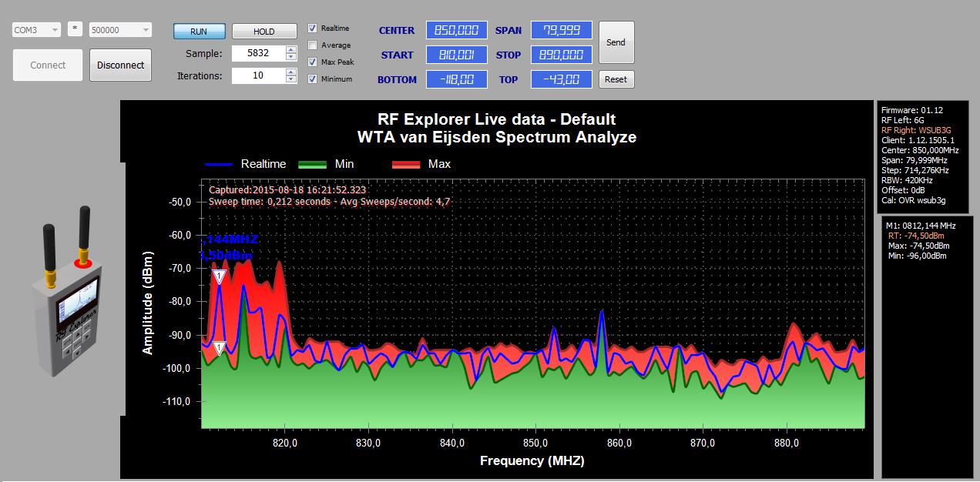Edit the STOP frequency field
The height and width of the screenshot is (482, 980).
point(562,55)
